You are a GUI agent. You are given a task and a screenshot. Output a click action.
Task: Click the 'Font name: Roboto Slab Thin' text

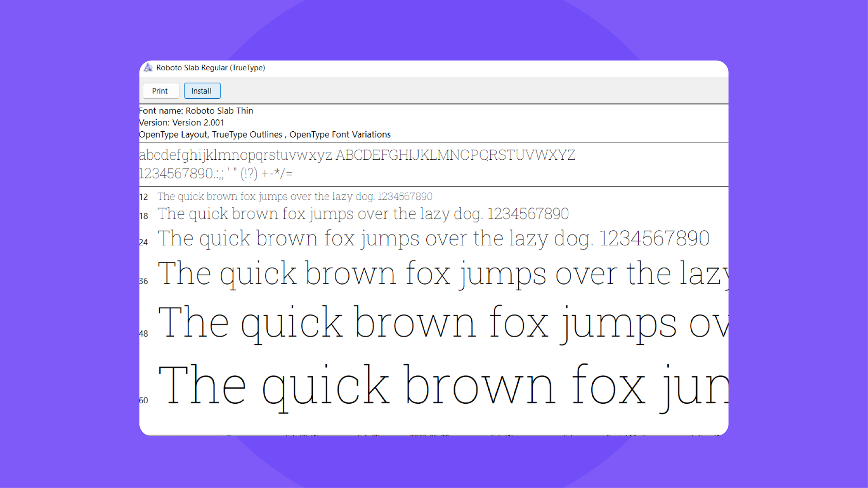point(196,111)
